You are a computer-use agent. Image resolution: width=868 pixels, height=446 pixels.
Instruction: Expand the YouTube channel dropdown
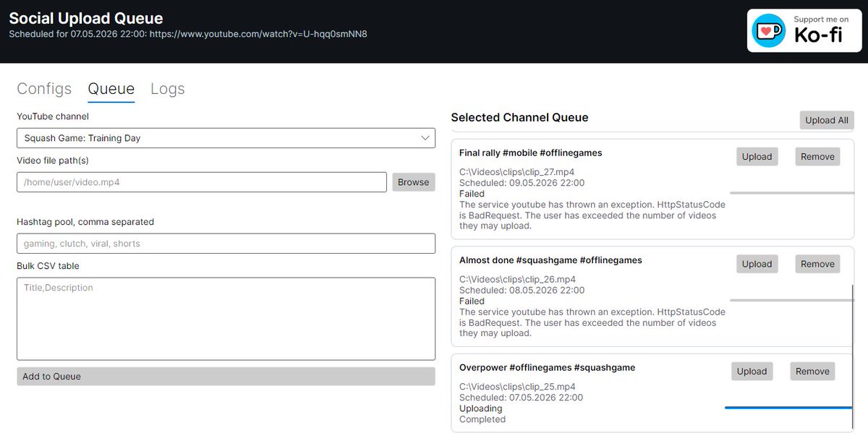tap(226, 138)
